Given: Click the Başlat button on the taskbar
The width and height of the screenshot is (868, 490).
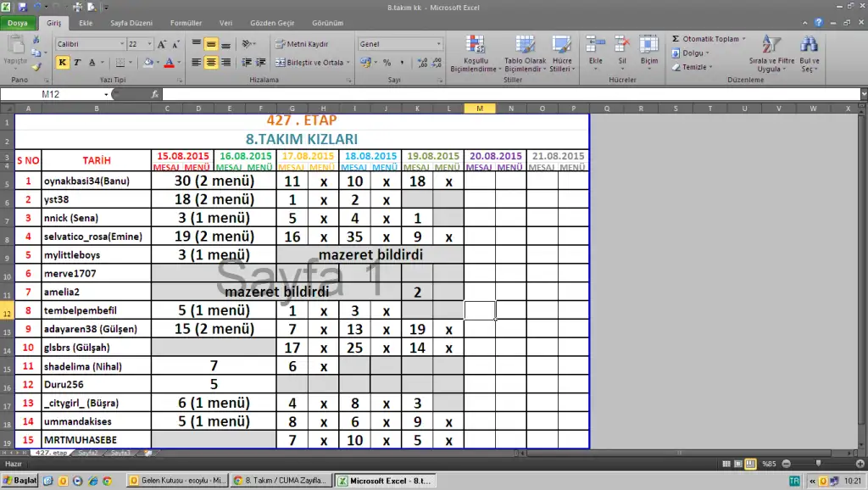Looking at the screenshot, I should pos(19,481).
